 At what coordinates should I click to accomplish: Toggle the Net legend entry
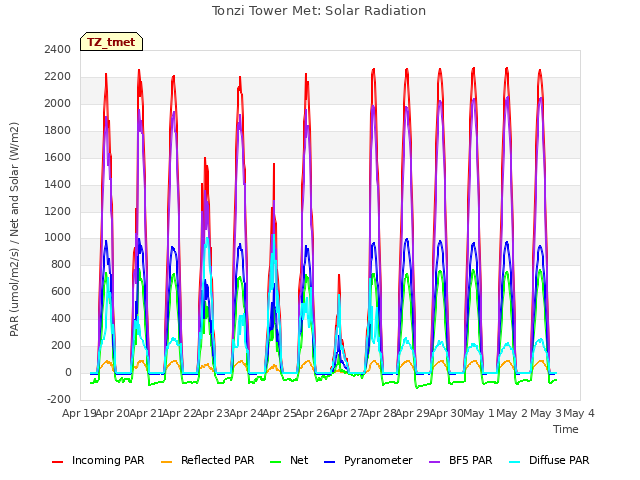click(289, 461)
